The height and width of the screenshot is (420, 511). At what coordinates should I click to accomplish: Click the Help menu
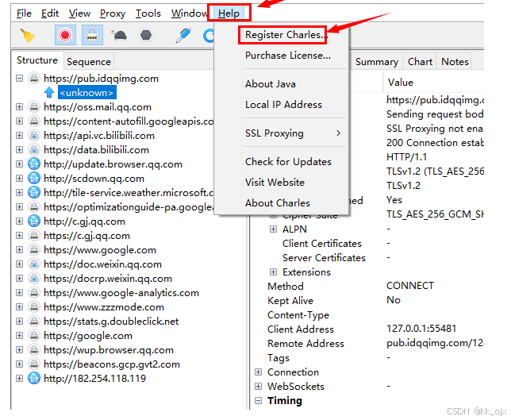click(x=229, y=13)
